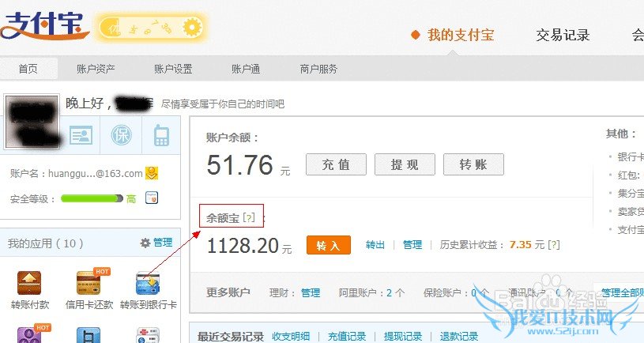The width and height of the screenshot is (644, 343).
Task: Click the 保 insurance badge icon
Action: [121, 135]
